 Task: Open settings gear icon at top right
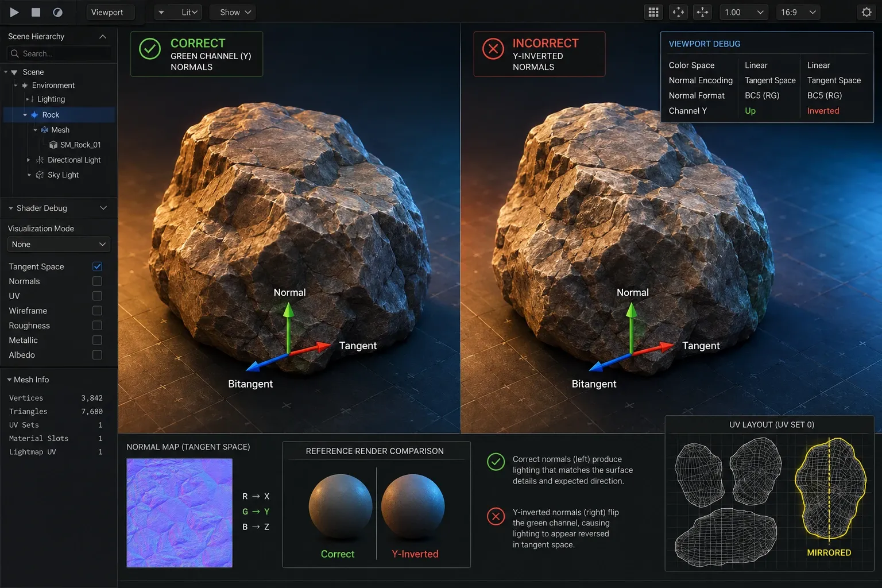coord(866,12)
